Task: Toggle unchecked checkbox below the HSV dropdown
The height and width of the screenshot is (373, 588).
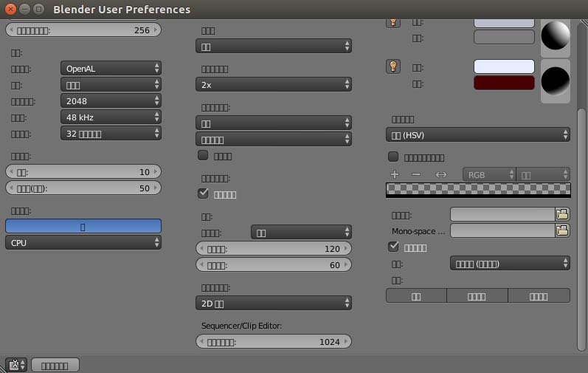Action: click(393, 157)
